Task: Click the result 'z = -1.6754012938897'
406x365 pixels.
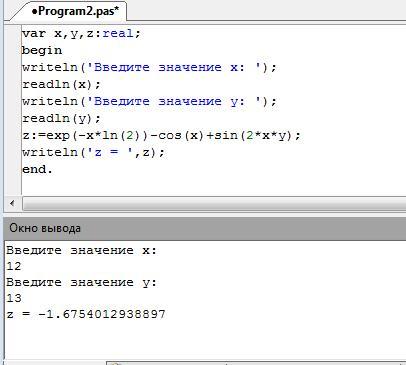Action: [86, 314]
